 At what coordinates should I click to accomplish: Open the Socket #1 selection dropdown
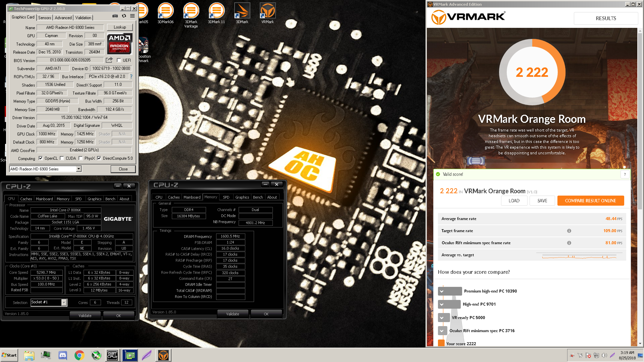64,302
